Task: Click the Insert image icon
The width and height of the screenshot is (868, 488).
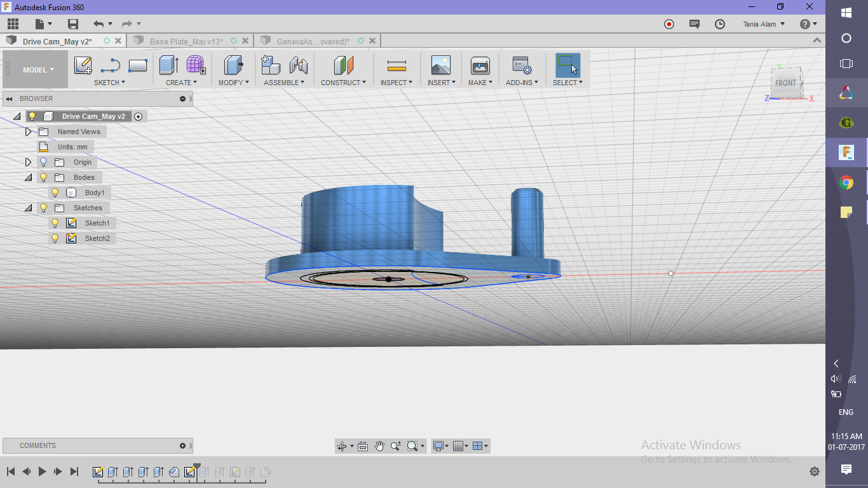Action: (440, 65)
